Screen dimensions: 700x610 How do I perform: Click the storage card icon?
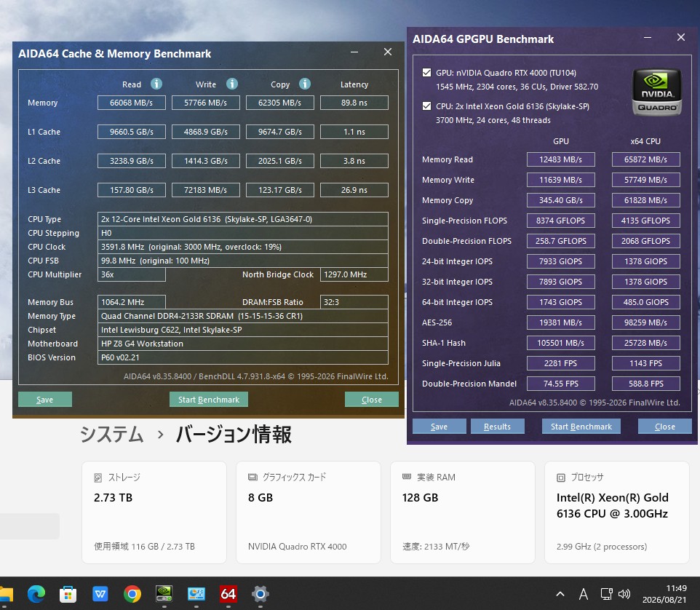coord(98,478)
